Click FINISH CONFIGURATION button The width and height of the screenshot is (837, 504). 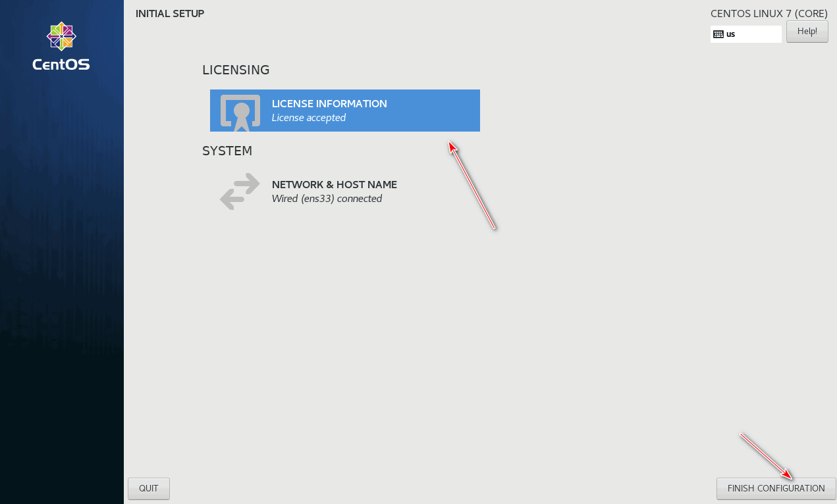click(776, 488)
